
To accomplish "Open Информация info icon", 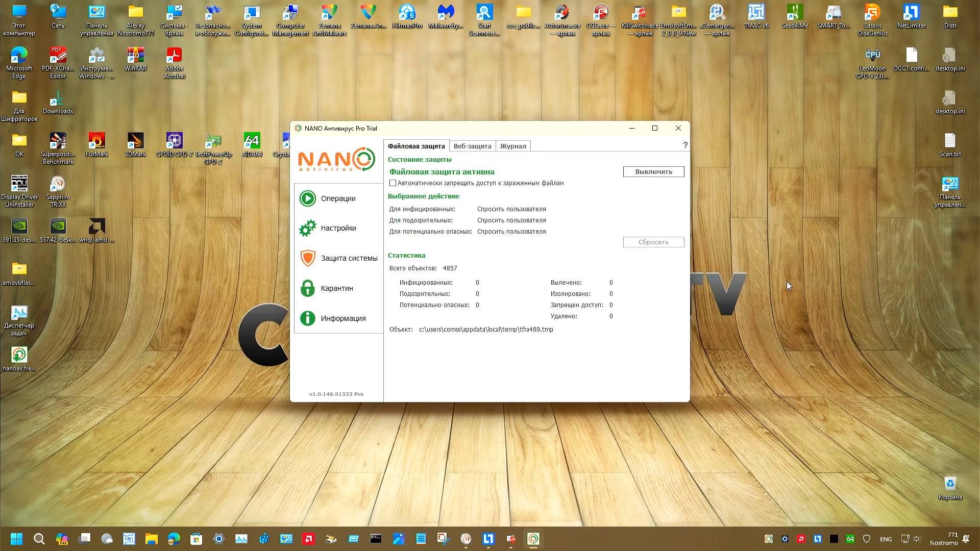I will coord(308,318).
